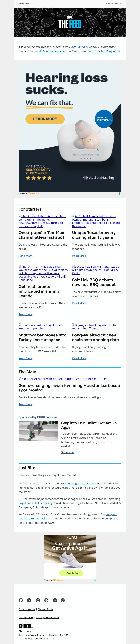
Task: Open the Facebook icon in footer
Action: coord(21,600)
